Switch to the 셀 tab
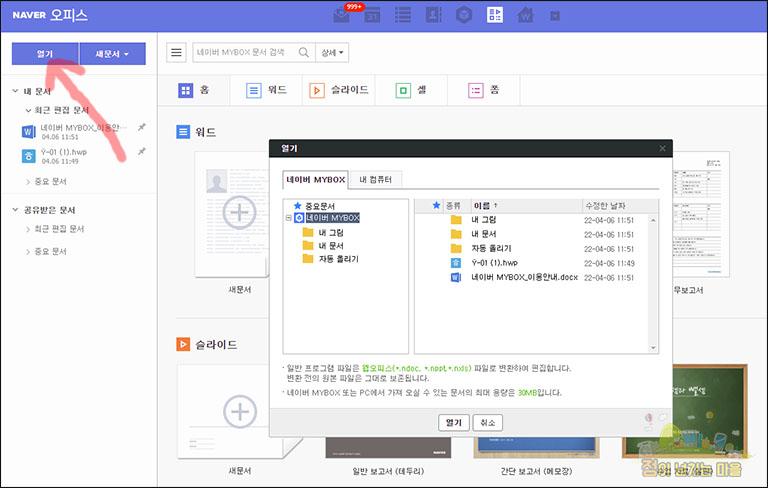This screenshot has width=768, height=488. [411, 90]
